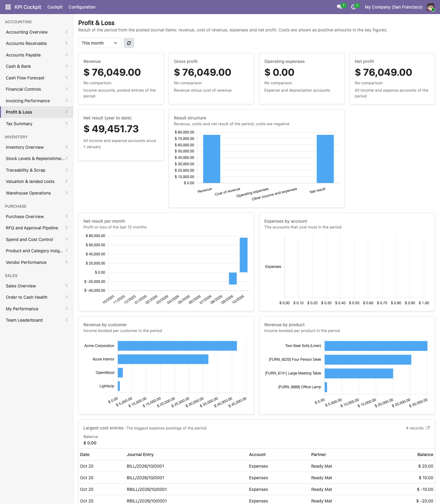Click the Two-Seat Sofa (Linen) revenue bar

[376, 346]
